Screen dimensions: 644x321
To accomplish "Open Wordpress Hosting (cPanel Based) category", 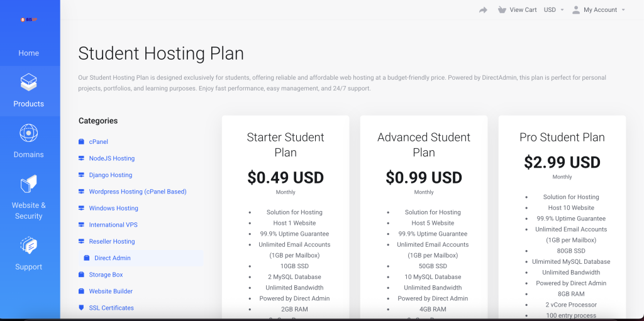I will tap(137, 192).
